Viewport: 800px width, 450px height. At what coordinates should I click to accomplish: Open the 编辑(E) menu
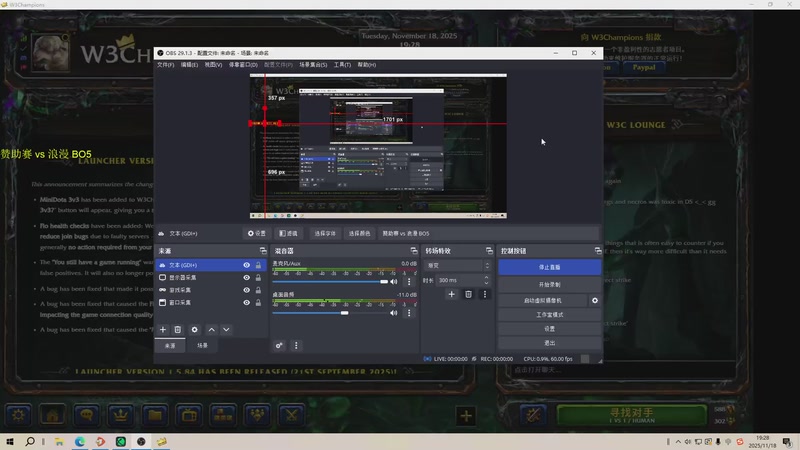[189, 65]
